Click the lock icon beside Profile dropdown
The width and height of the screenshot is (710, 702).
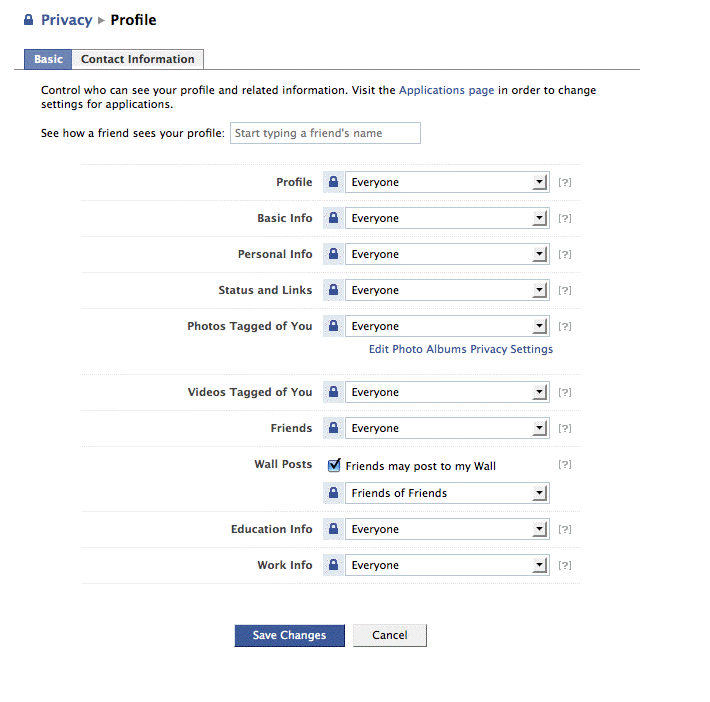point(333,183)
